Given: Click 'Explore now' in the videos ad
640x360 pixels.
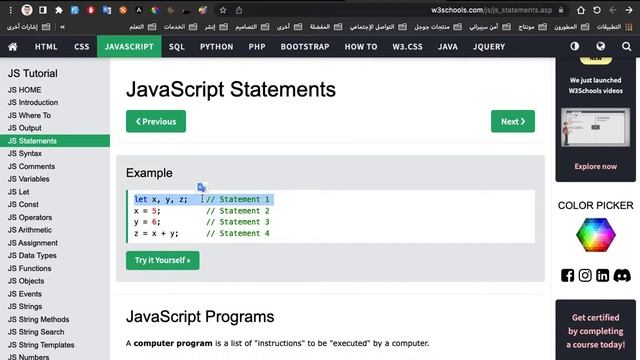Looking at the screenshot, I should click(x=596, y=167).
